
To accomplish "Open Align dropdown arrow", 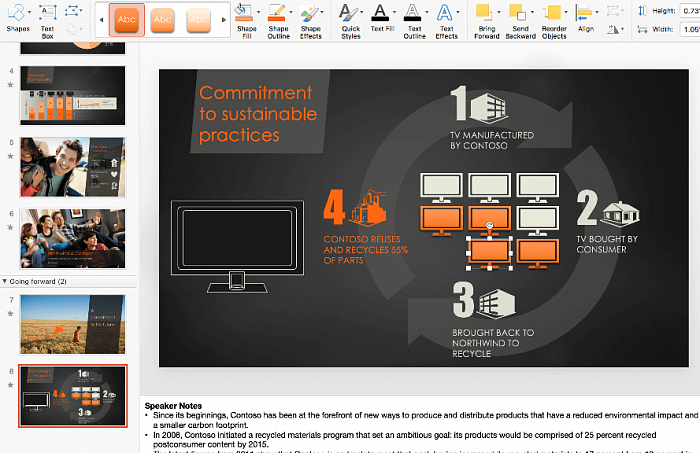I will click(597, 12).
